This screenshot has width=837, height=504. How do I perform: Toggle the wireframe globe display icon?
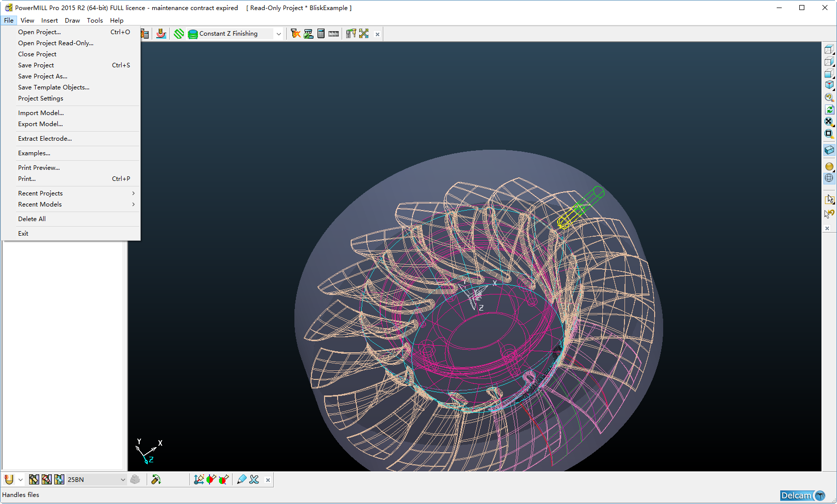pos(829,178)
